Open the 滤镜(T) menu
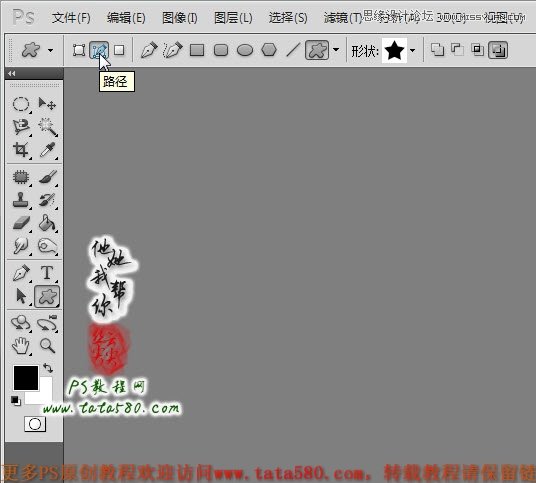This screenshot has height=483, width=536. (x=343, y=17)
